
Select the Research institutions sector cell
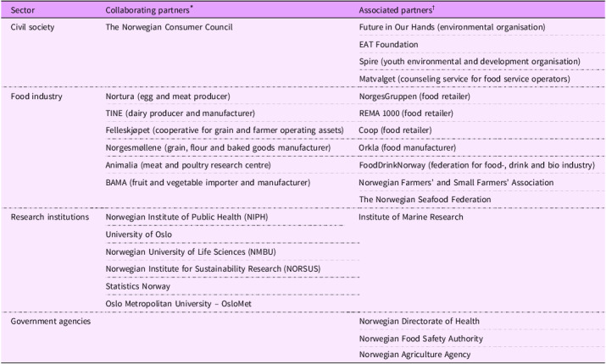[49, 217]
